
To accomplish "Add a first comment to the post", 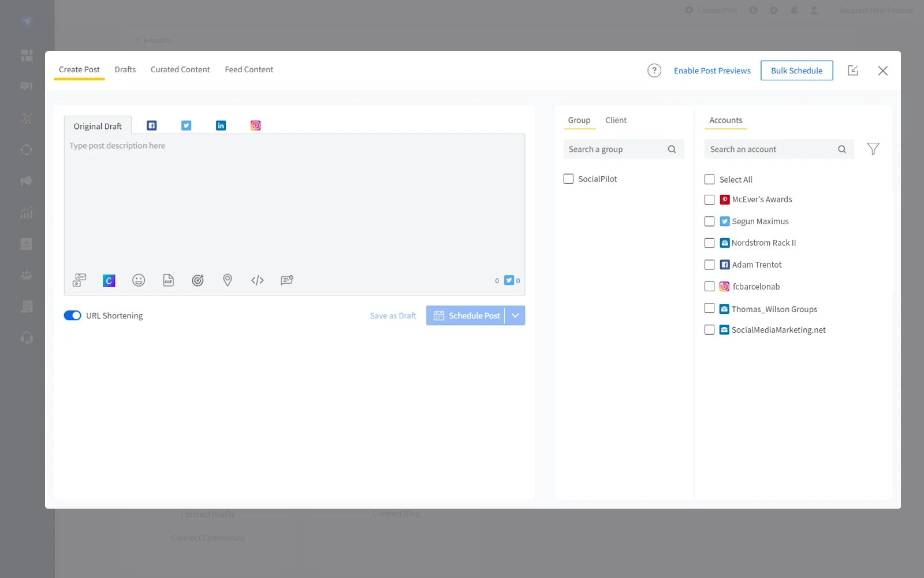I will tap(286, 280).
